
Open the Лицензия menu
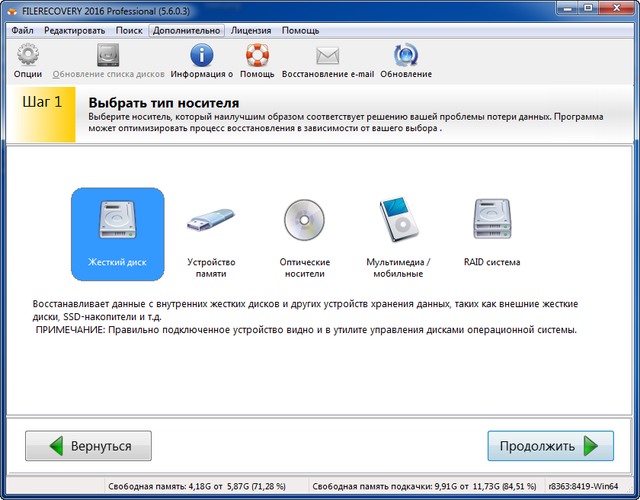click(x=250, y=31)
